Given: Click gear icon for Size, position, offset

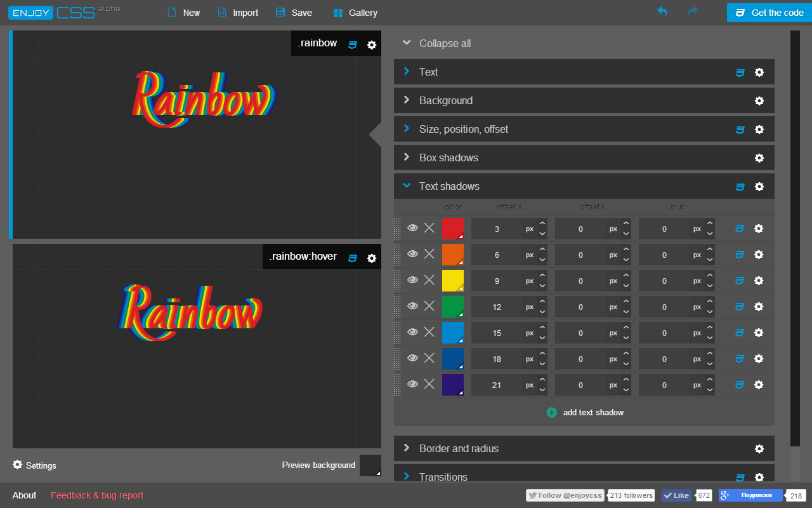Looking at the screenshot, I should tap(759, 130).
